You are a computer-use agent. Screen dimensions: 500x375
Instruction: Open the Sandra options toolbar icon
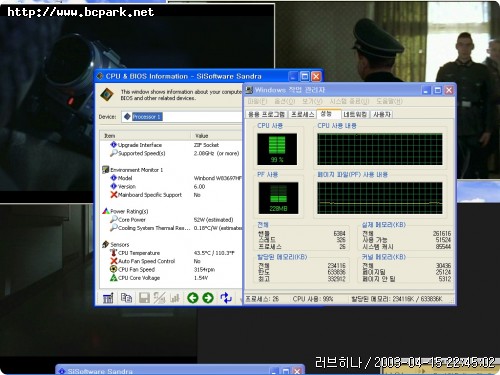point(108,298)
